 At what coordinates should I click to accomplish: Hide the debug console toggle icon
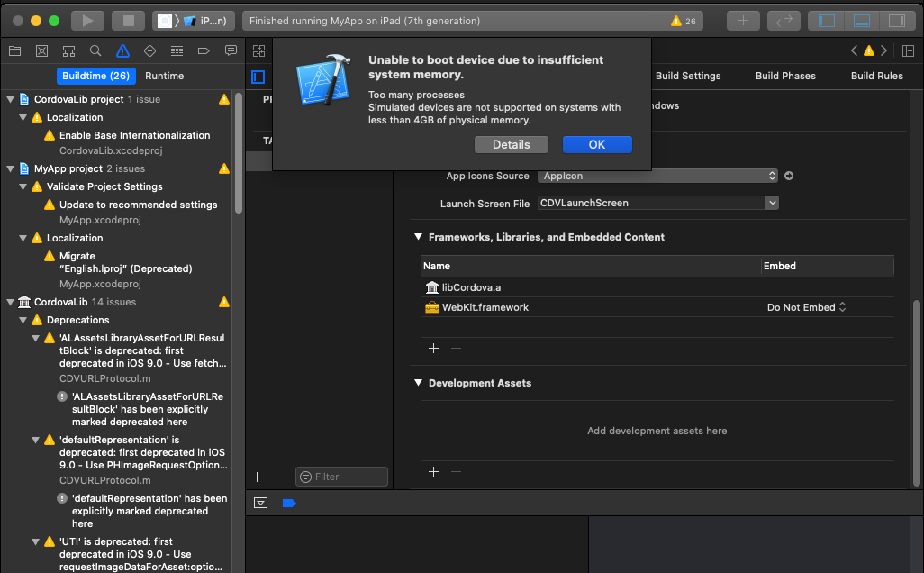(260, 503)
